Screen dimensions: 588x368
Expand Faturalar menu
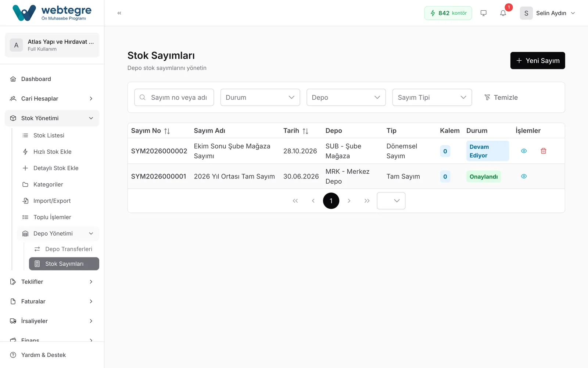click(52, 301)
